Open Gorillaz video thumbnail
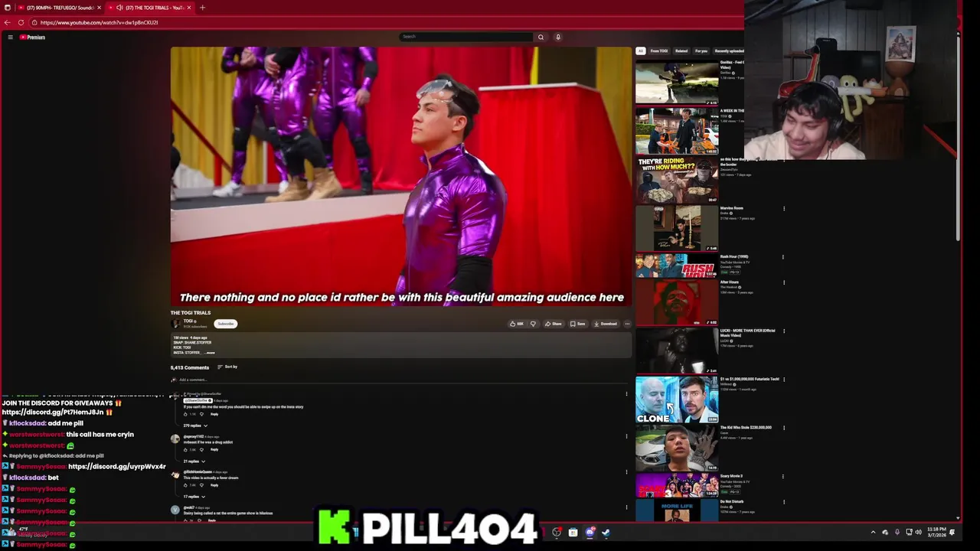This screenshot has height=551, width=980. coord(677,81)
